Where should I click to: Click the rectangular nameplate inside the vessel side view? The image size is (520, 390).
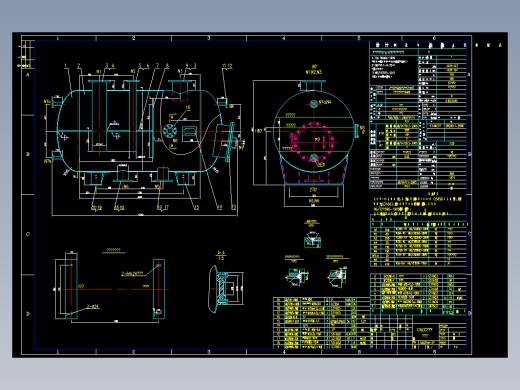190,131
